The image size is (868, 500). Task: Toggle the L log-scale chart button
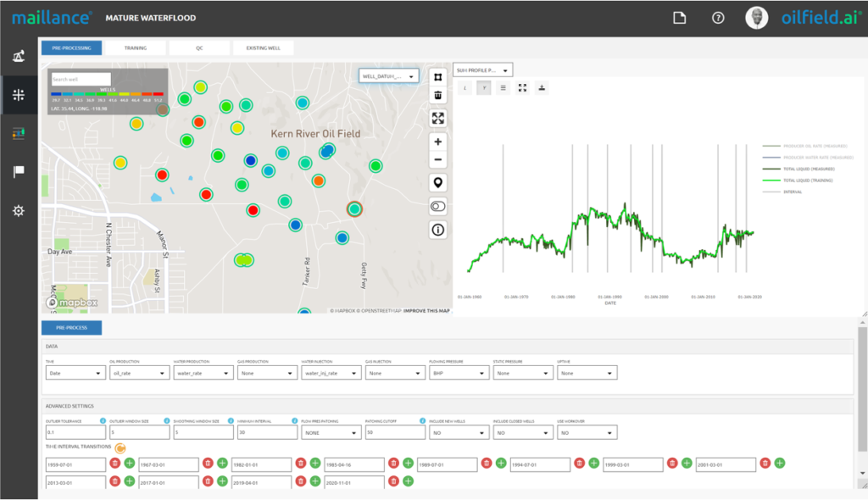465,87
